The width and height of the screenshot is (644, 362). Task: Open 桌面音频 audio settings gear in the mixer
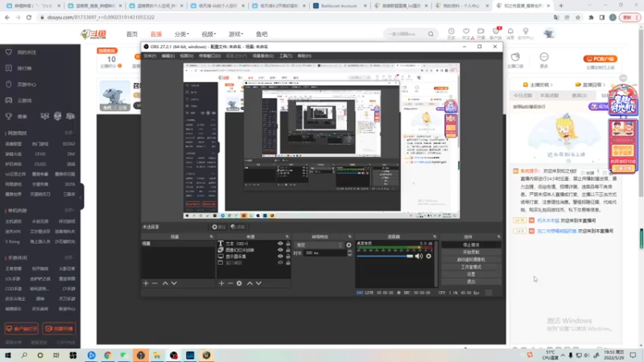(429, 256)
